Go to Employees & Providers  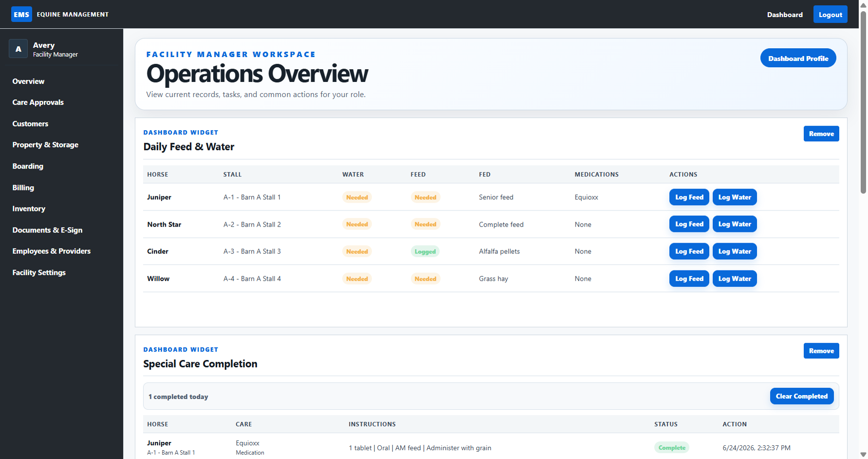(x=51, y=251)
